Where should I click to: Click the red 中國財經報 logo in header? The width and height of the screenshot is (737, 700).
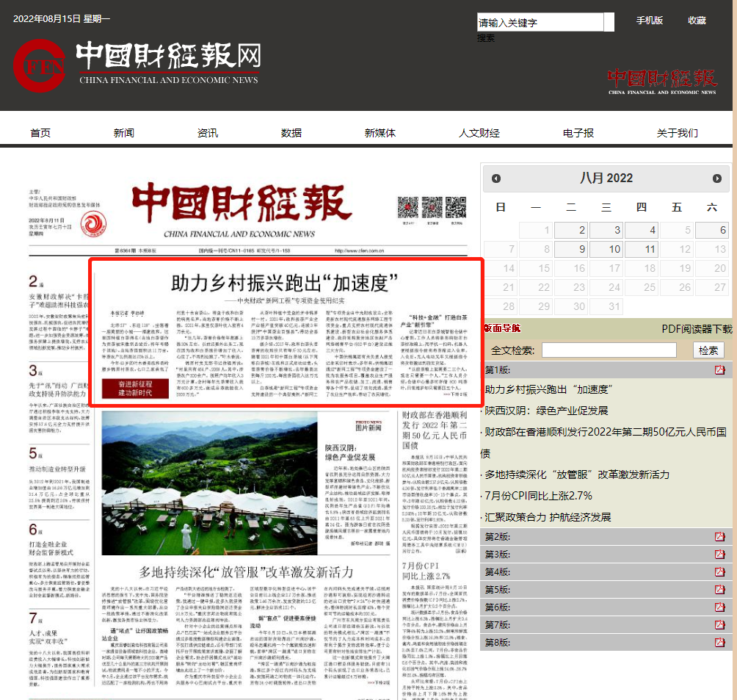tap(662, 82)
